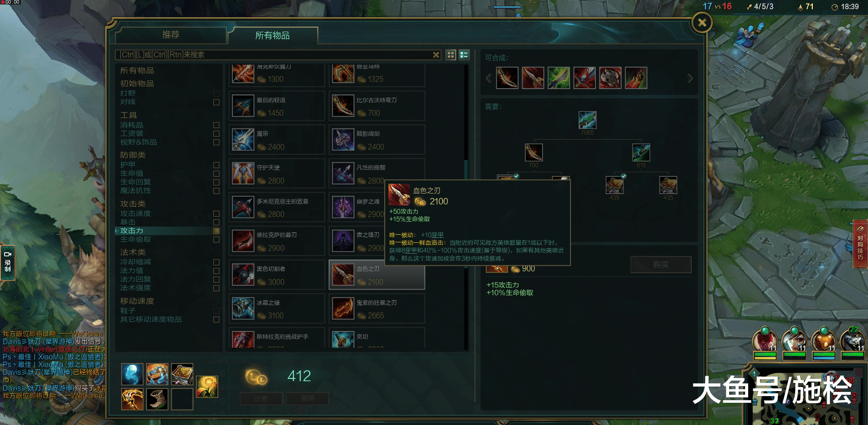Open the 所有物品 tab
This screenshot has width=868, height=425.
click(x=273, y=35)
